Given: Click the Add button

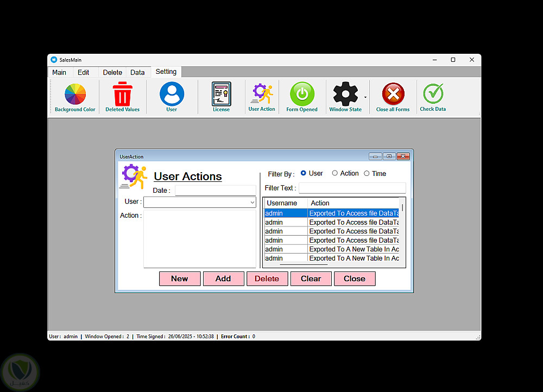Looking at the screenshot, I should tap(223, 279).
